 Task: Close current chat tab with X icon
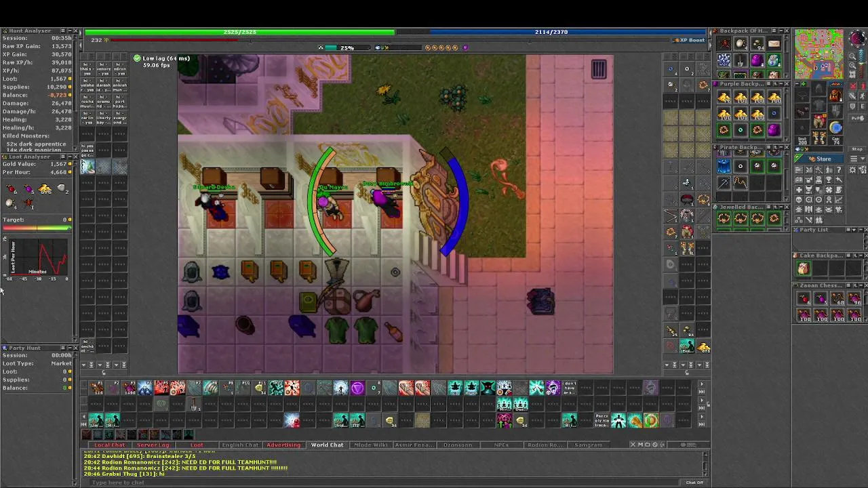633,445
